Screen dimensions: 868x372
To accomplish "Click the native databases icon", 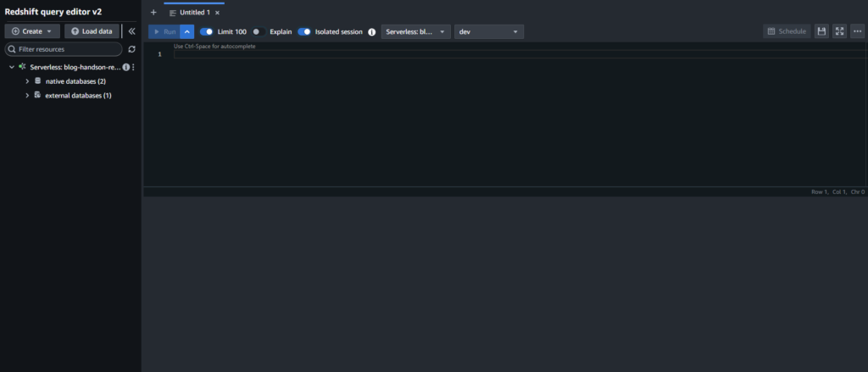I will click(x=37, y=81).
